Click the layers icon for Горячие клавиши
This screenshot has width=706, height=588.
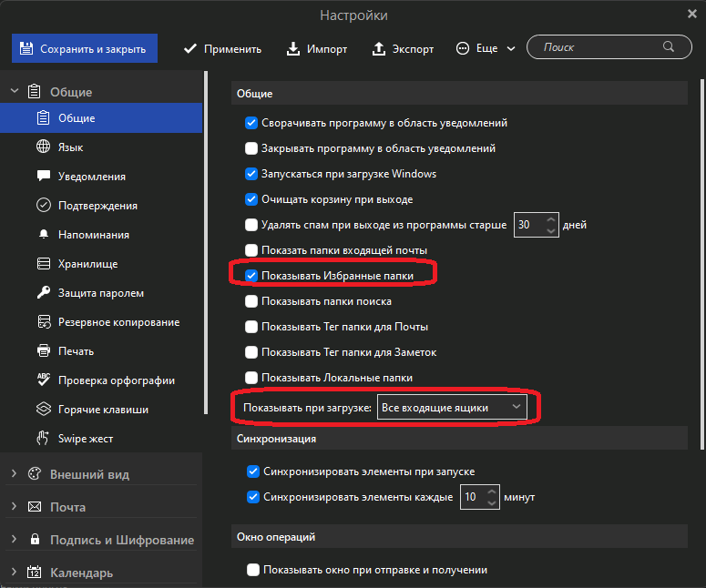point(43,409)
